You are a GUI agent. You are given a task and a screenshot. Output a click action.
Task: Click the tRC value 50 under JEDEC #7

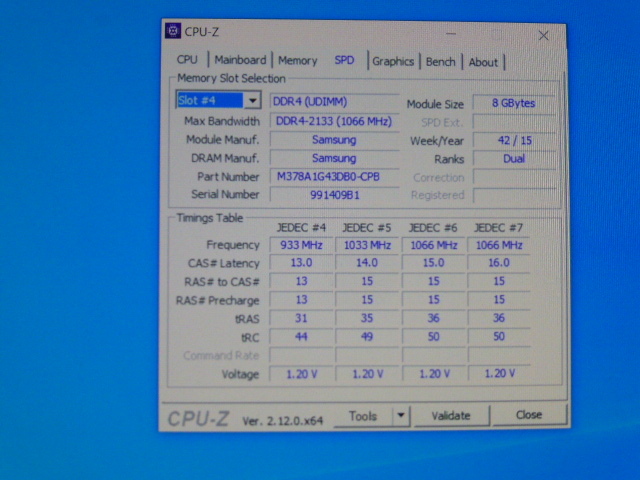[499, 337]
